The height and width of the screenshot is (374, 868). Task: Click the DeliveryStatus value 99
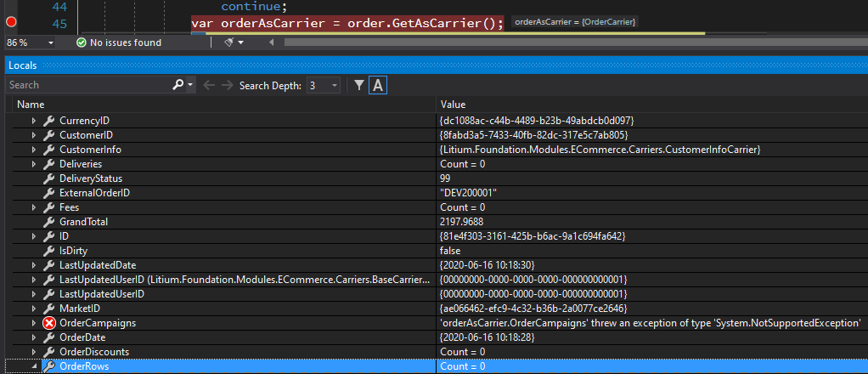[x=445, y=178]
